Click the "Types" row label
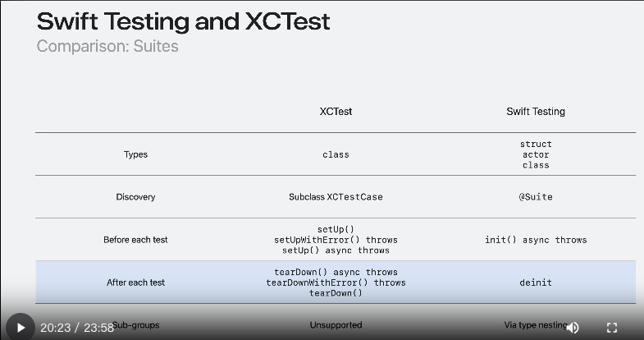 (x=136, y=154)
